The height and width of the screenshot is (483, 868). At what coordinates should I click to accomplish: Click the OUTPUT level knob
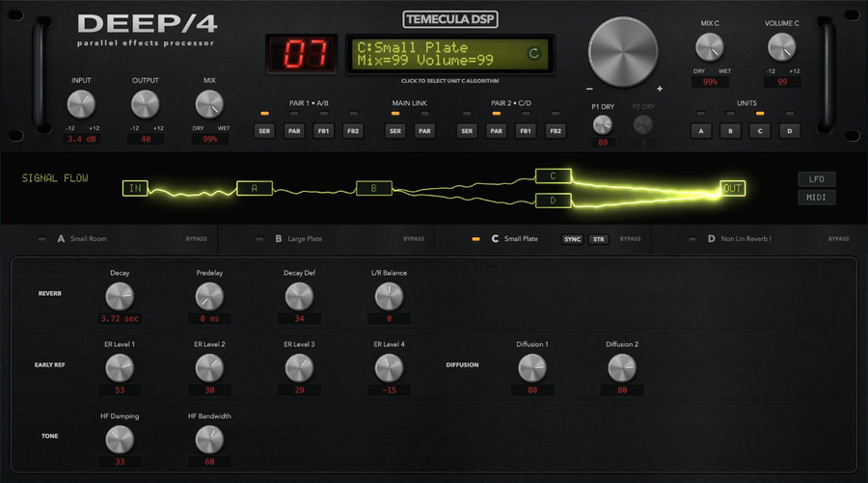145,104
